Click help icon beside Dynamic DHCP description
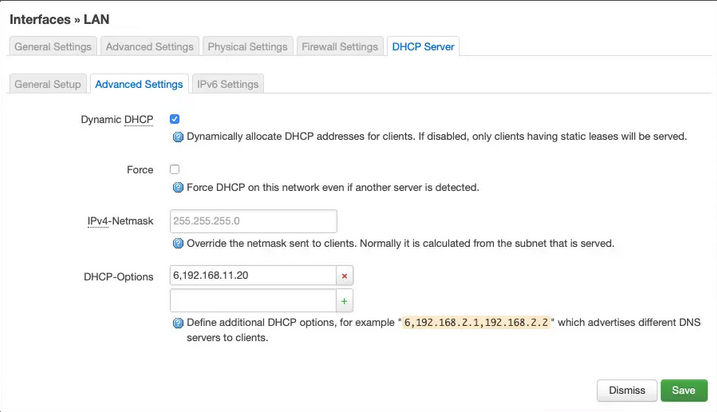717x412 pixels. 178,137
